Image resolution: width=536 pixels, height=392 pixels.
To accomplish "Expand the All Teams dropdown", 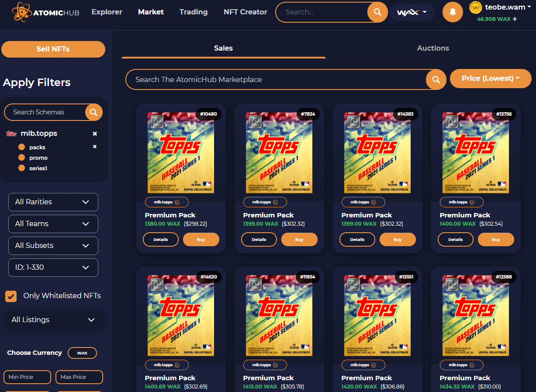I will [53, 224].
